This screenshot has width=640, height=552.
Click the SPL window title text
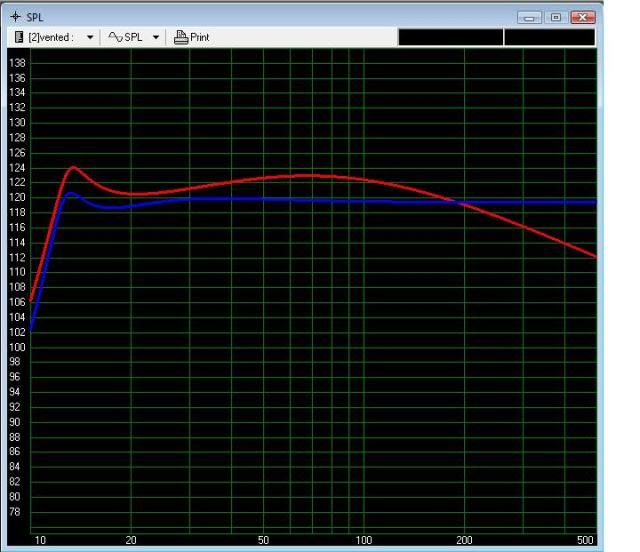tap(35, 18)
